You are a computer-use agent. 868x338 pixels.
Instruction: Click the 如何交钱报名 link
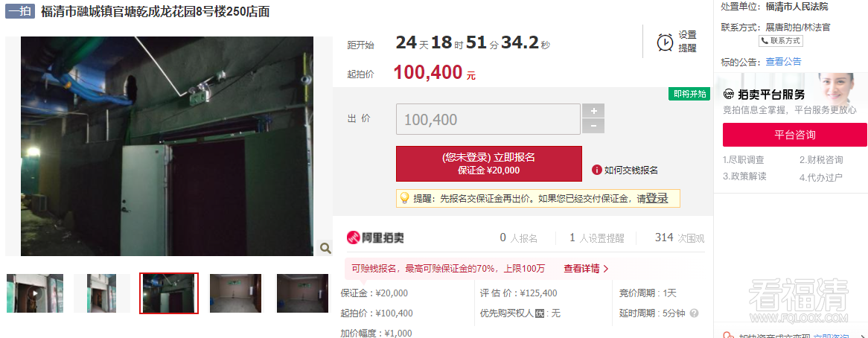click(631, 170)
